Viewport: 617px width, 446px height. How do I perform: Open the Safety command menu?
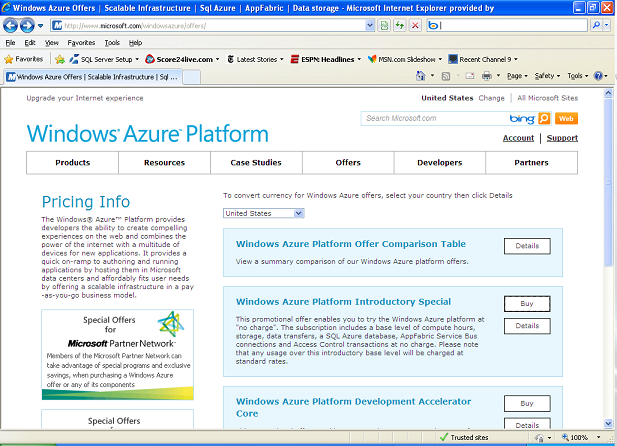[547, 76]
